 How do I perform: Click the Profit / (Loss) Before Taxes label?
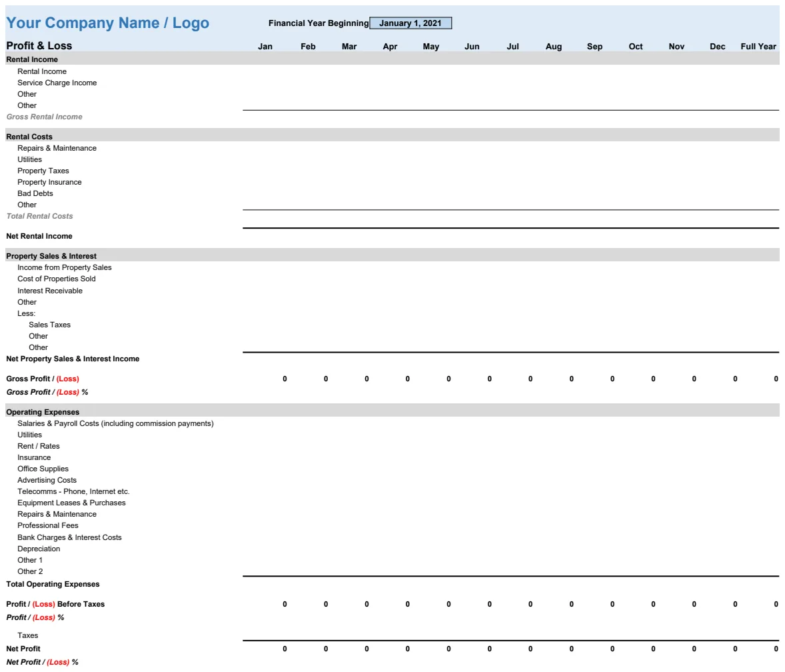tap(55, 605)
